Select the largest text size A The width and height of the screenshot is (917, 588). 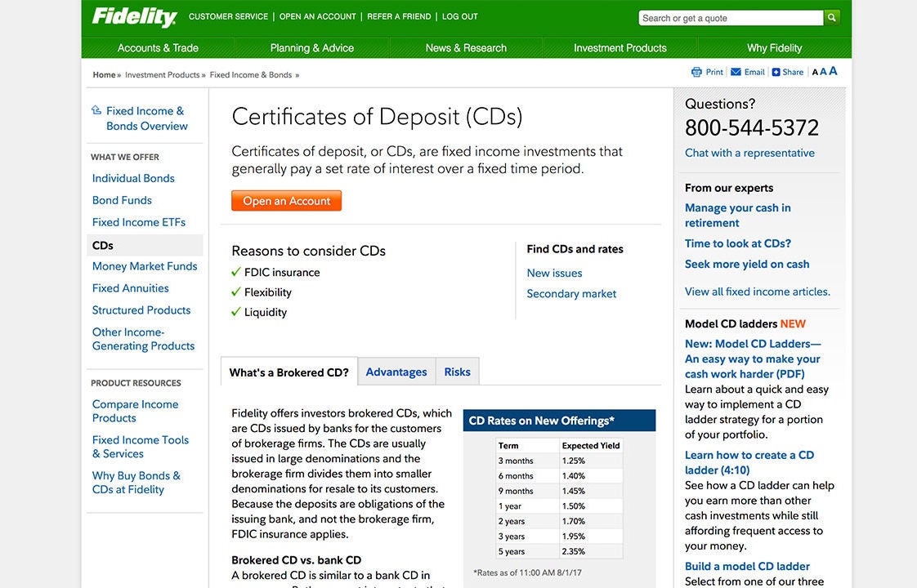pos(833,71)
